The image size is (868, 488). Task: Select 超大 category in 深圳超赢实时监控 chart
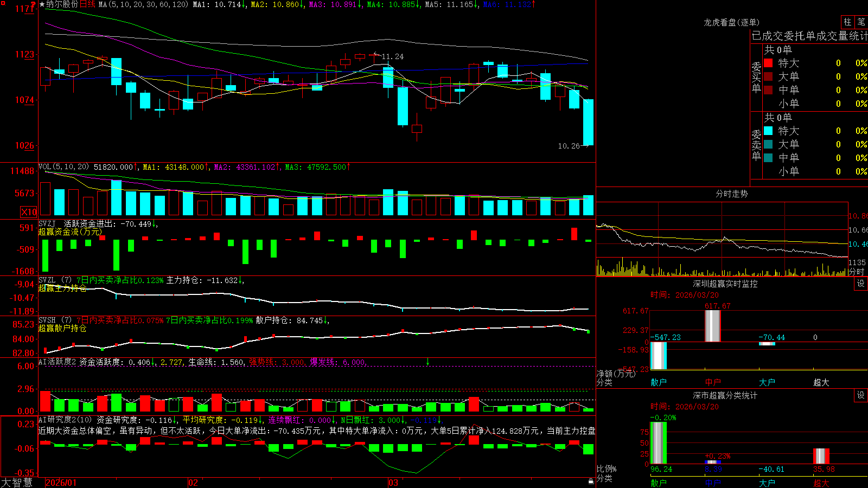pyautogui.click(x=821, y=382)
